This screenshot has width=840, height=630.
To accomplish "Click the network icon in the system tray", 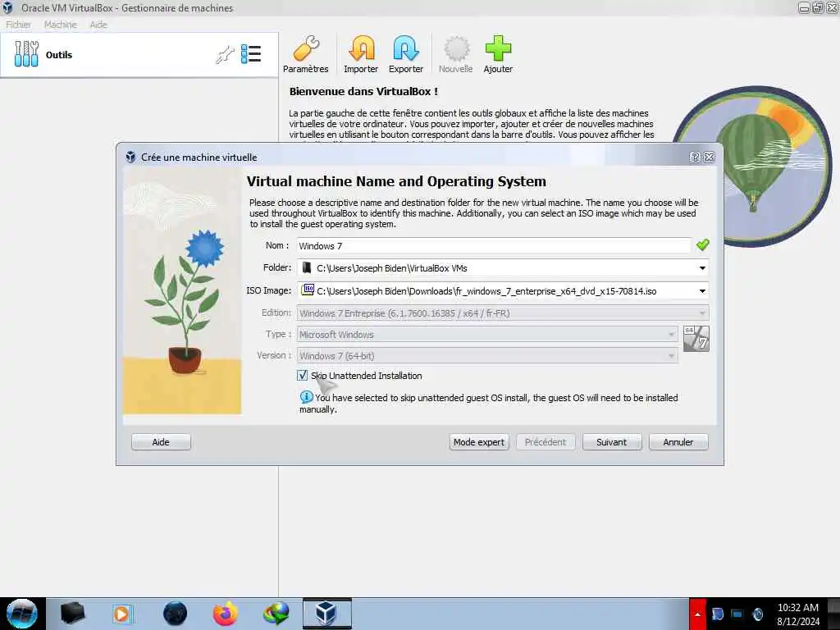I will click(737, 614).
